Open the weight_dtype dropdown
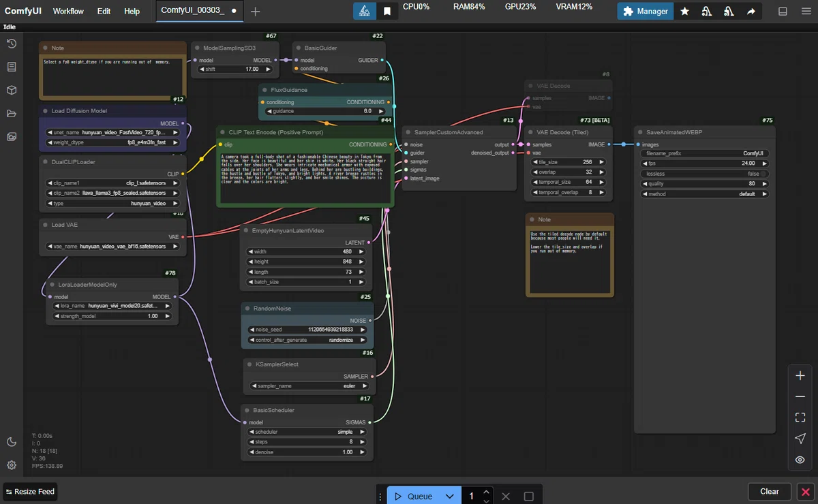This screenshot has height=504, width=818. [113, 143]
